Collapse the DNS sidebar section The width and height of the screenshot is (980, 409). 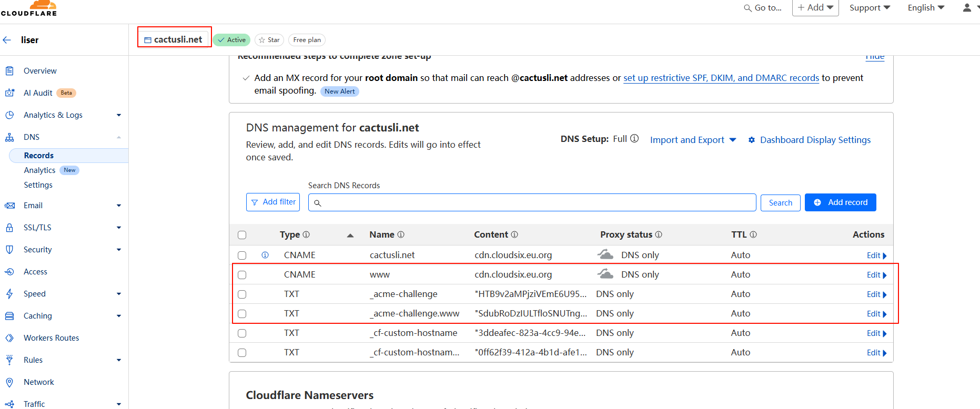119,137
